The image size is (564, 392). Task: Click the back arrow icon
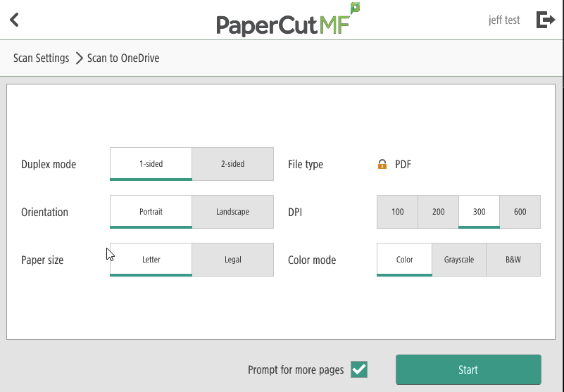[15, 20]
